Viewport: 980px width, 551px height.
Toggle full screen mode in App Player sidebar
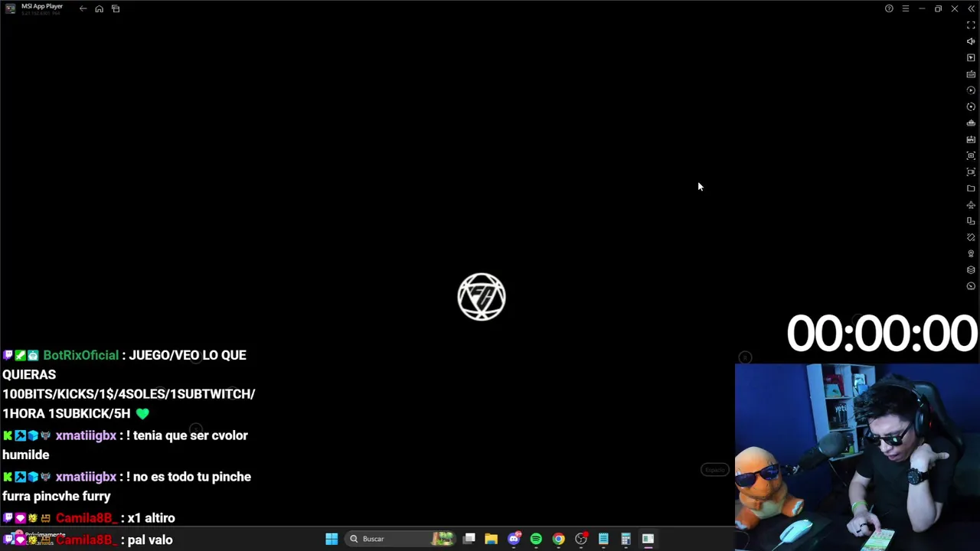click(x=971, y=25)
